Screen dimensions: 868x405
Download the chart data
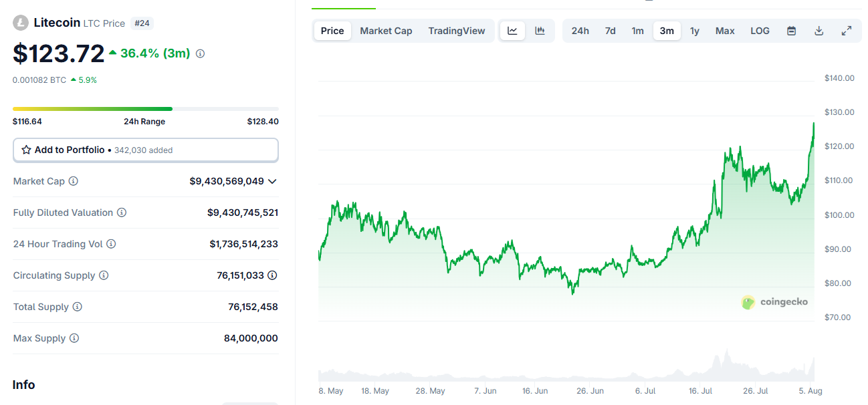point(819,31)
